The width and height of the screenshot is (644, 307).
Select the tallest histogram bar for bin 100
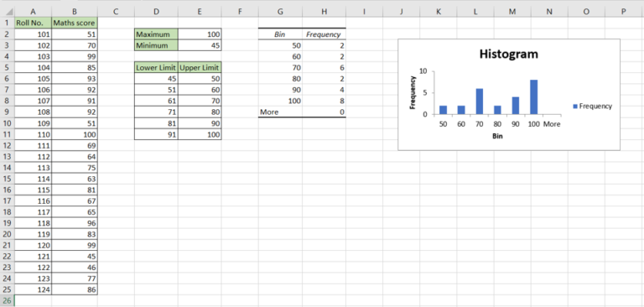point(534,97)
